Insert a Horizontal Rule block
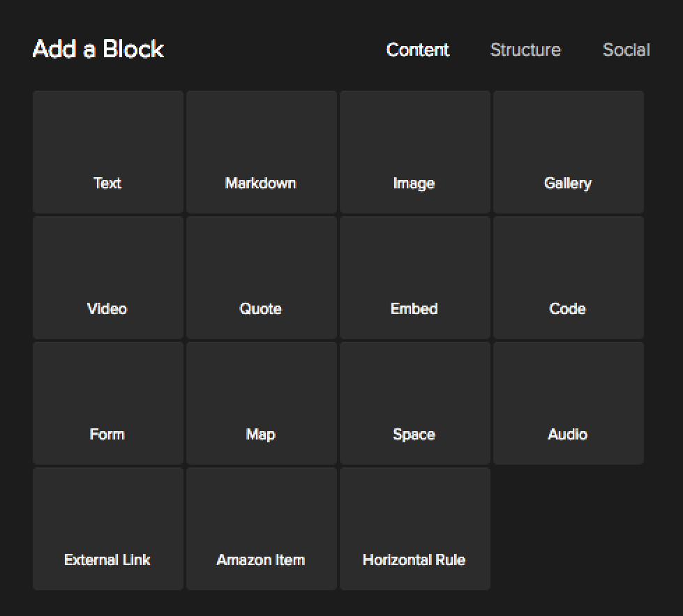The width and height of the screenshot is (683, 616). point(414,529)
